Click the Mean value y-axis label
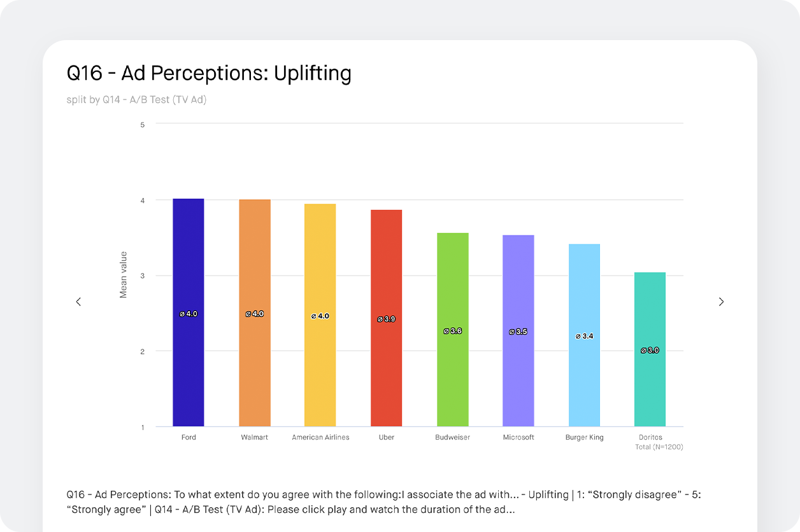 click(x=124, y=275)
